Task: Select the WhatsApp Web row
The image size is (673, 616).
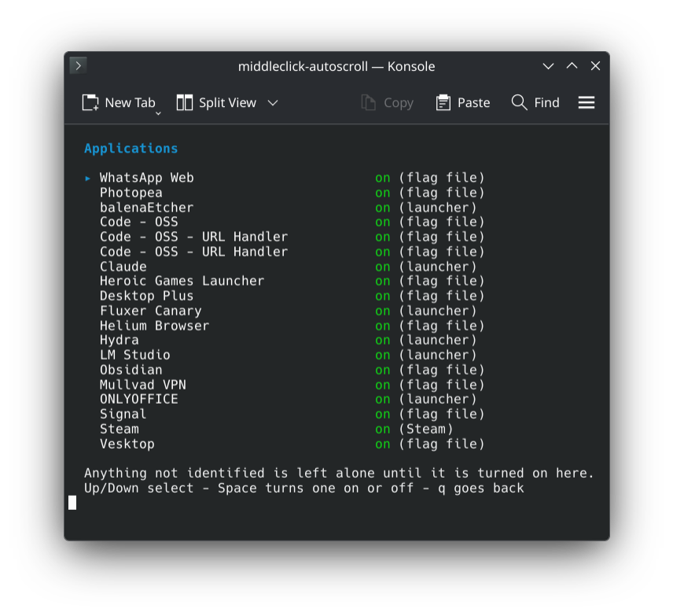Action: click(284, 178)
